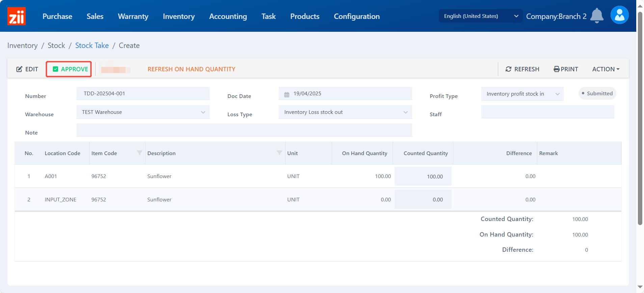Image resolution: width=644 pixels, height=293 pixels.
Task: Open the Purchase menu
Action: (x=57, y=16)
